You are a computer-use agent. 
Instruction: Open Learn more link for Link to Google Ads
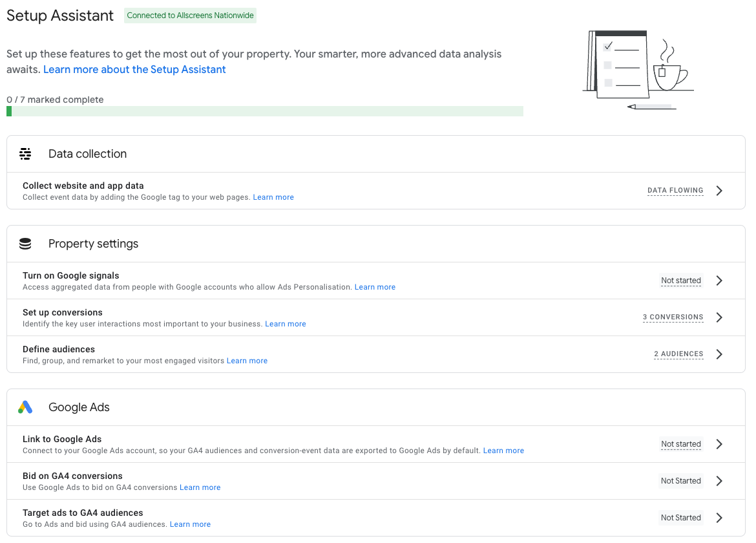click(503, 451)
